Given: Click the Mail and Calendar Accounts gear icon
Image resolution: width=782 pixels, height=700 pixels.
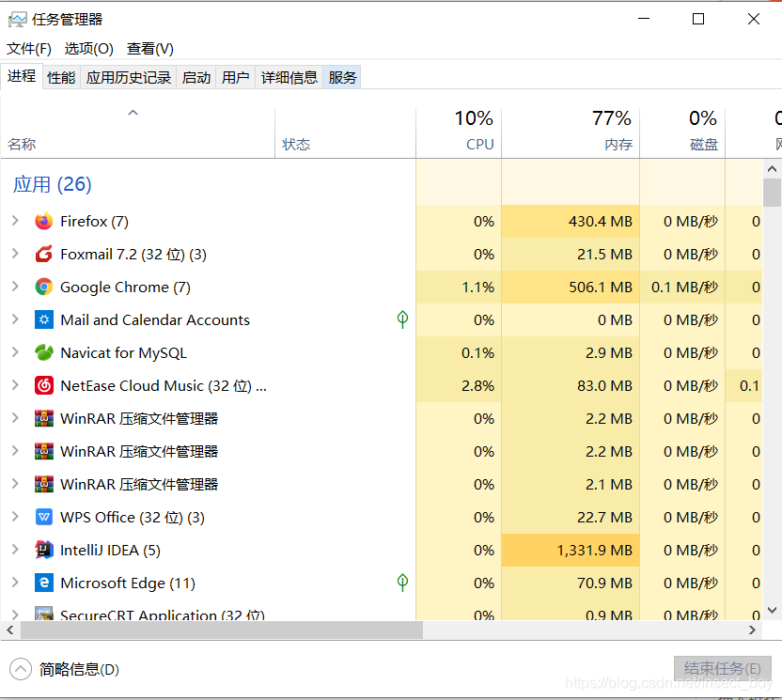Looking at the screenshot, I should click(x=44, y=319).
